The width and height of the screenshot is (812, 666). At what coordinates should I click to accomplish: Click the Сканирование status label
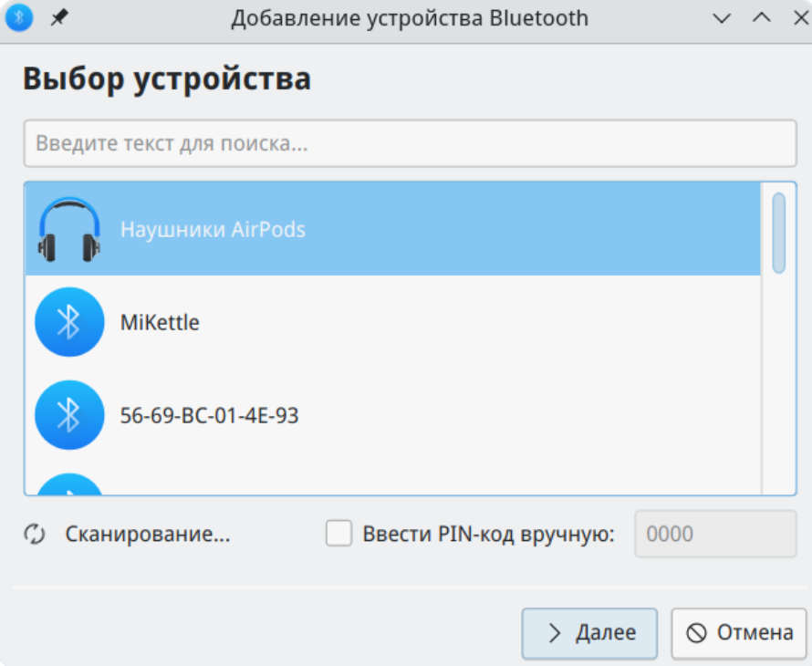pyautogui.click(x=147, y=535)
